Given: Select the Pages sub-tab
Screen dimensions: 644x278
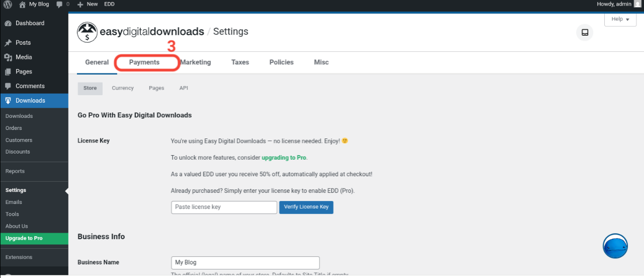Looking at the screenshot, I should pos(156,88).
